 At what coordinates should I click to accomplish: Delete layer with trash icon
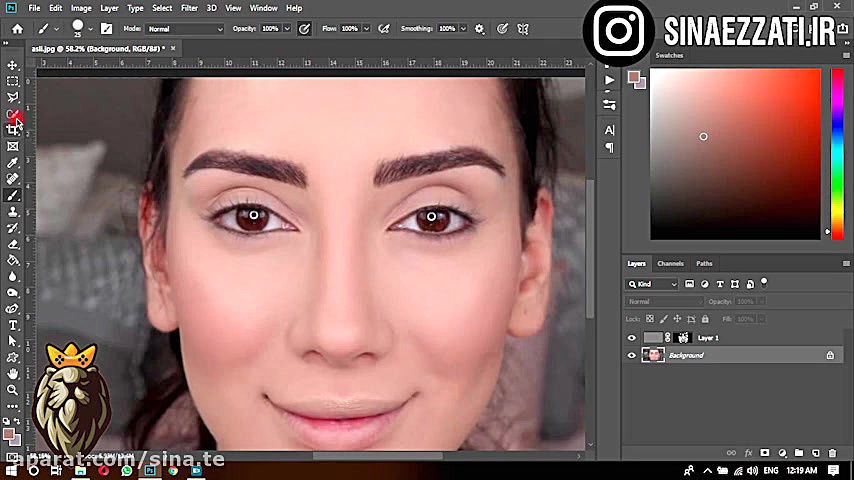(x=832, y=453)
